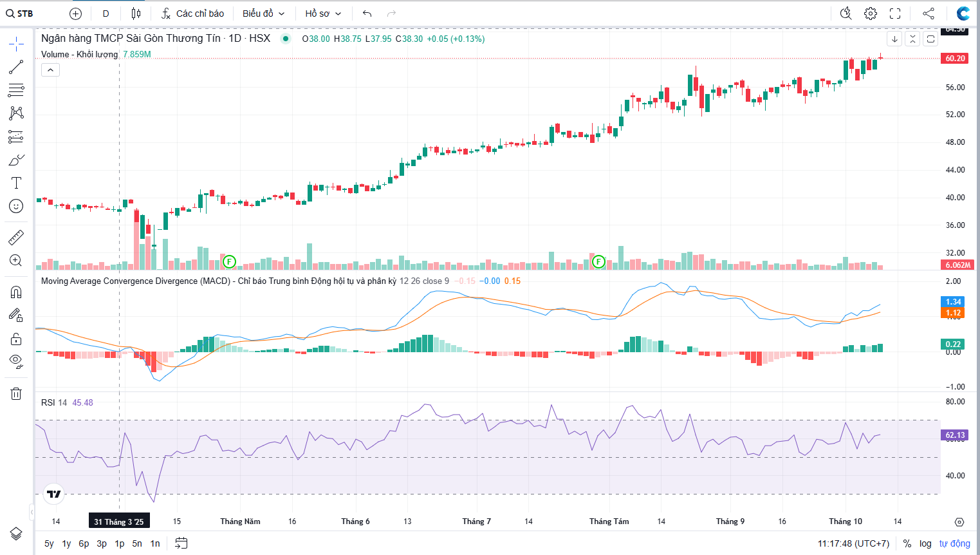
Task: Activate the ruler measure tool
Action: tap(16, 238)
